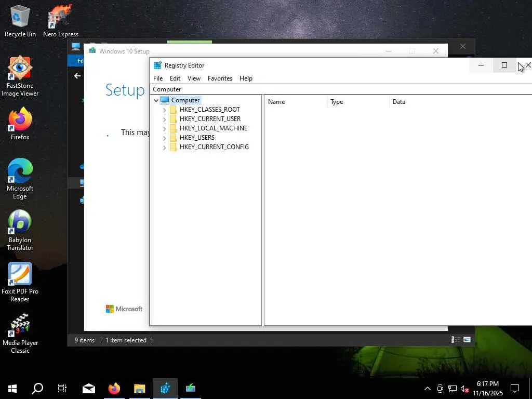Open the taskbar clock showing 6:17 PM
The width and height of the screenshot is (532, 399).
coord(487,389)
